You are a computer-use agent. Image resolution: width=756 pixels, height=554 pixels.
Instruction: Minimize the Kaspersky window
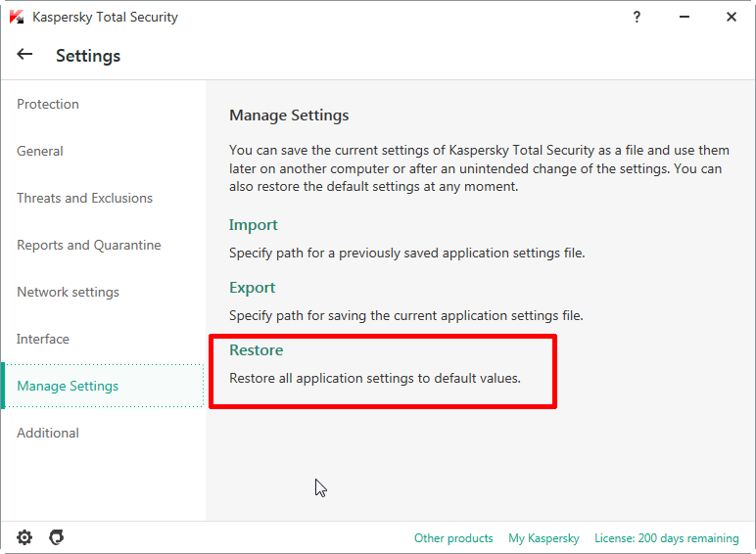click(x=685, y=17)
